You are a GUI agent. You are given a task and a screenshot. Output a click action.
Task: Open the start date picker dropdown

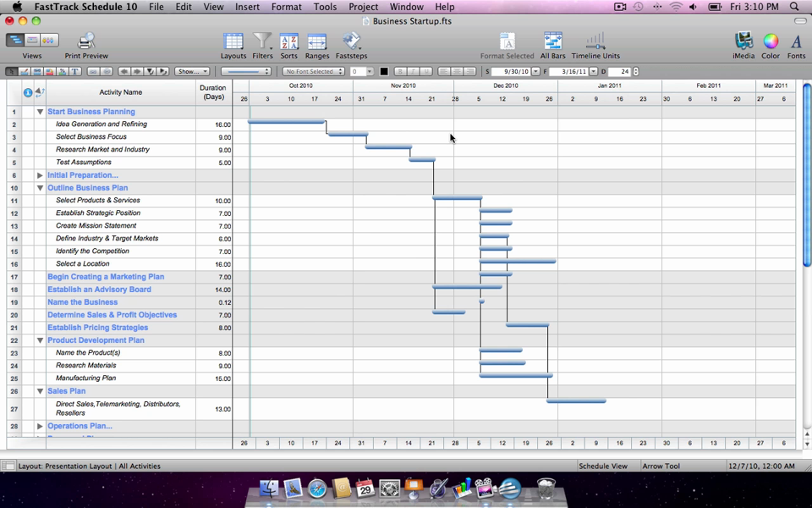(x=535, y=71)
